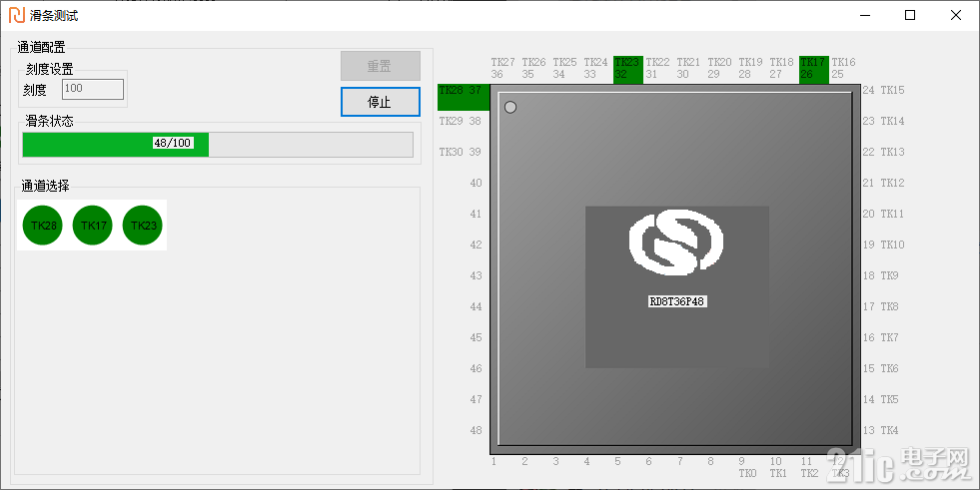Viewport: 980px width, 490px height.
Task: Click the green TK28 channel circle
Action: pyautogui.click(x=43, y=226)
